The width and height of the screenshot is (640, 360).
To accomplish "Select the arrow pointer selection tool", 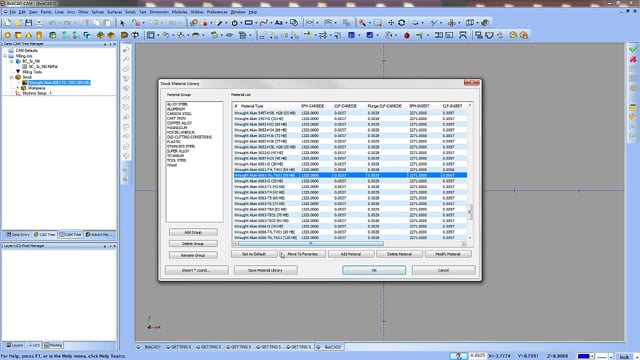I will [122, 23].
